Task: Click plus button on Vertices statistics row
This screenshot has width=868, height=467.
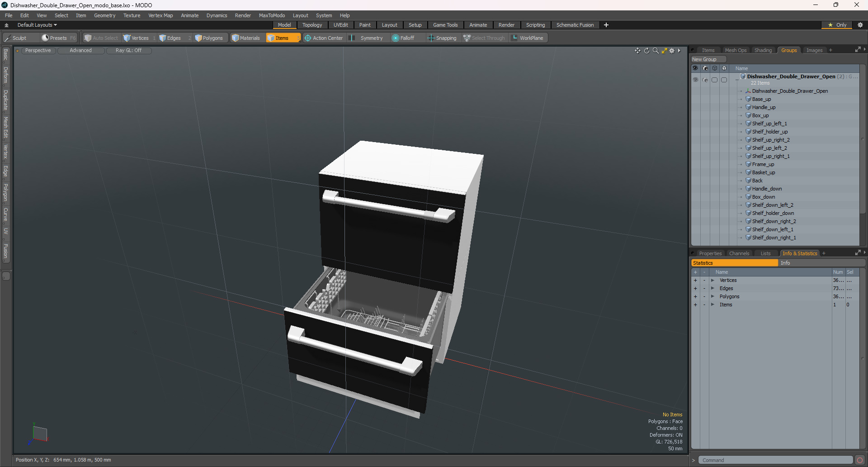Action: [695, 281]
